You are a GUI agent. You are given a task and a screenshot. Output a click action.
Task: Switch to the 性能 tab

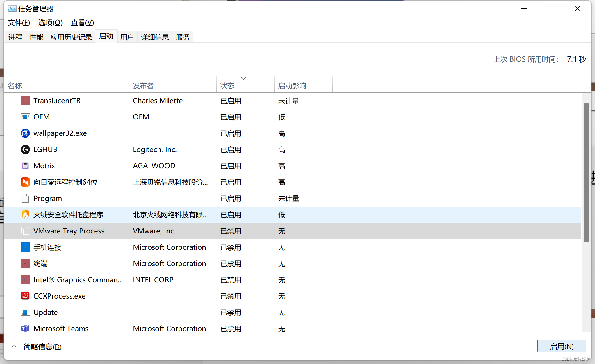coord(36,37)
